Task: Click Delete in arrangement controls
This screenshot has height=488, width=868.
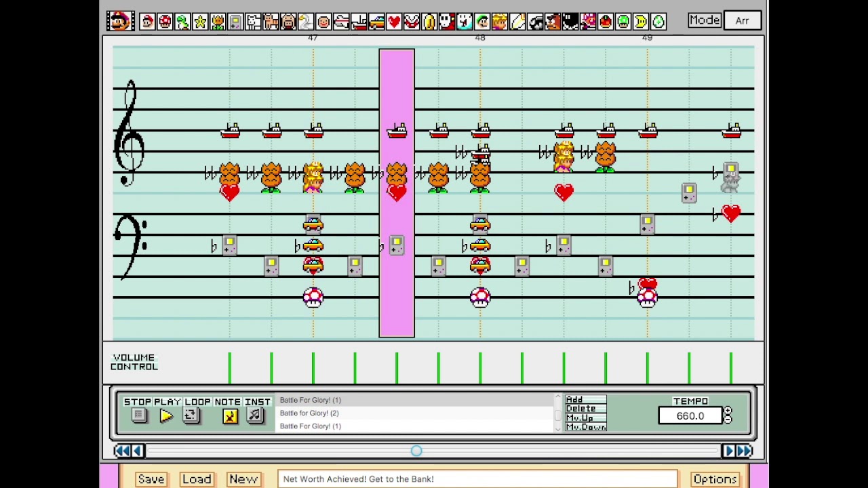Action: point(586,409)
